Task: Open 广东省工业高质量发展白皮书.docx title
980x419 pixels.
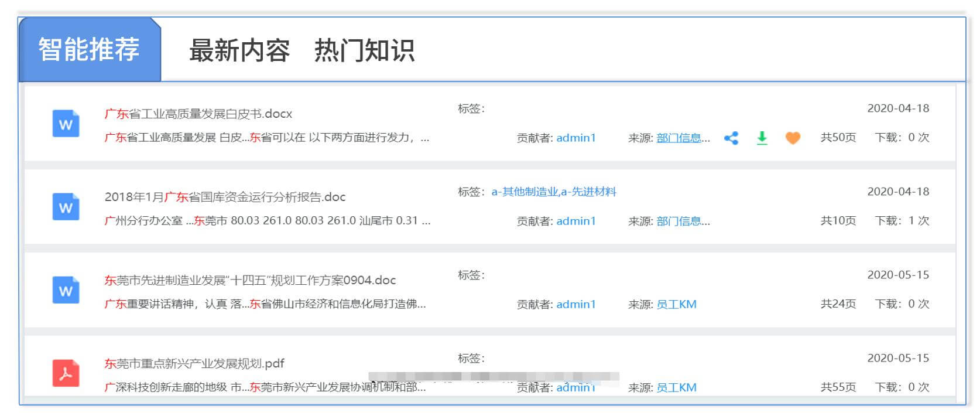Action: (198, 114)
